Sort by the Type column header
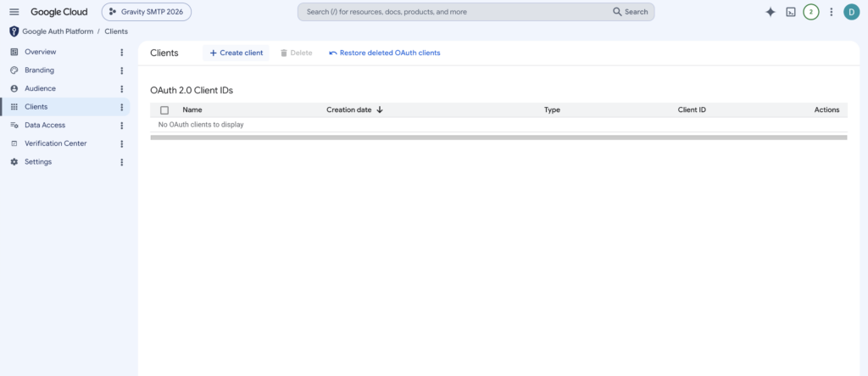The image size is (868, 376). (x=552, y=109)
